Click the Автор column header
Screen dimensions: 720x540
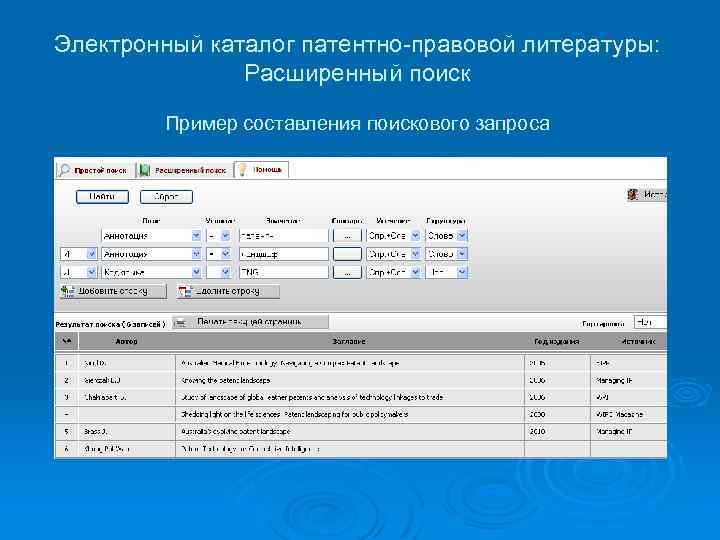click(x=127, y=341)
